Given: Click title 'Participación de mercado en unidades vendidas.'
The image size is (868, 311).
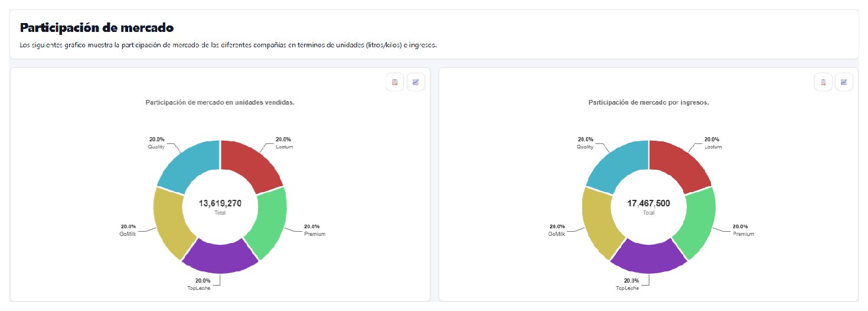Looking at the screenshot, I should point(220,102).
